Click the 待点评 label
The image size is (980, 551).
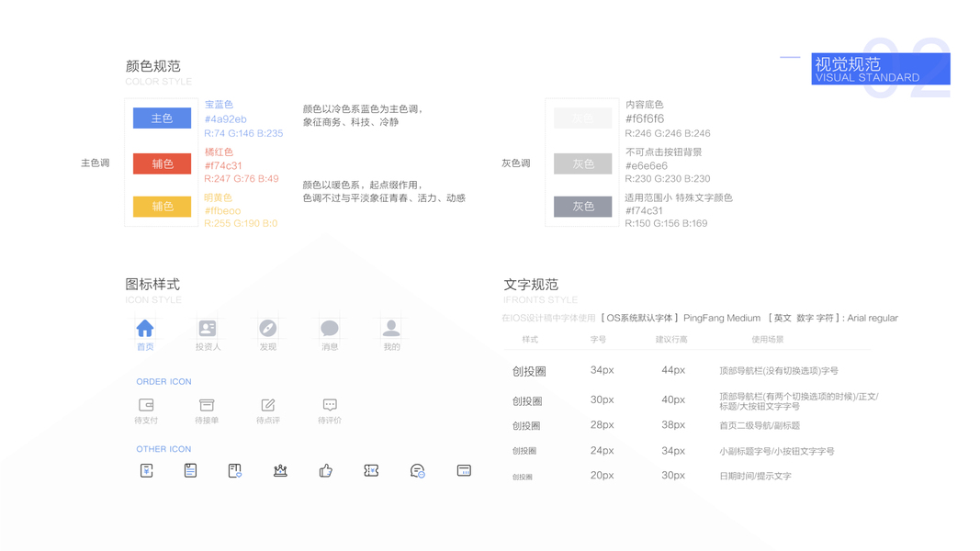pyautogui.click(x=268, y=421)
